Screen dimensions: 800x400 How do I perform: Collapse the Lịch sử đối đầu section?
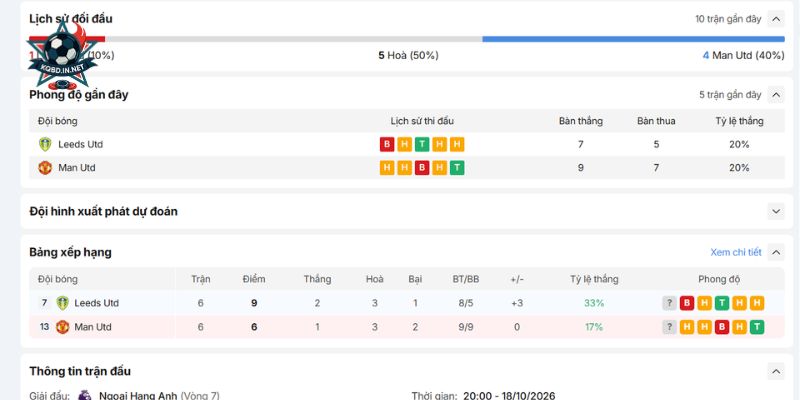point(776,19)
